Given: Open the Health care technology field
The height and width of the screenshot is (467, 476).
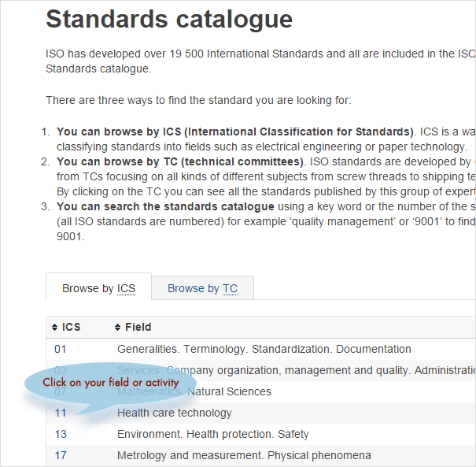Looking at the screenshot, I should (x=174, y=413).
